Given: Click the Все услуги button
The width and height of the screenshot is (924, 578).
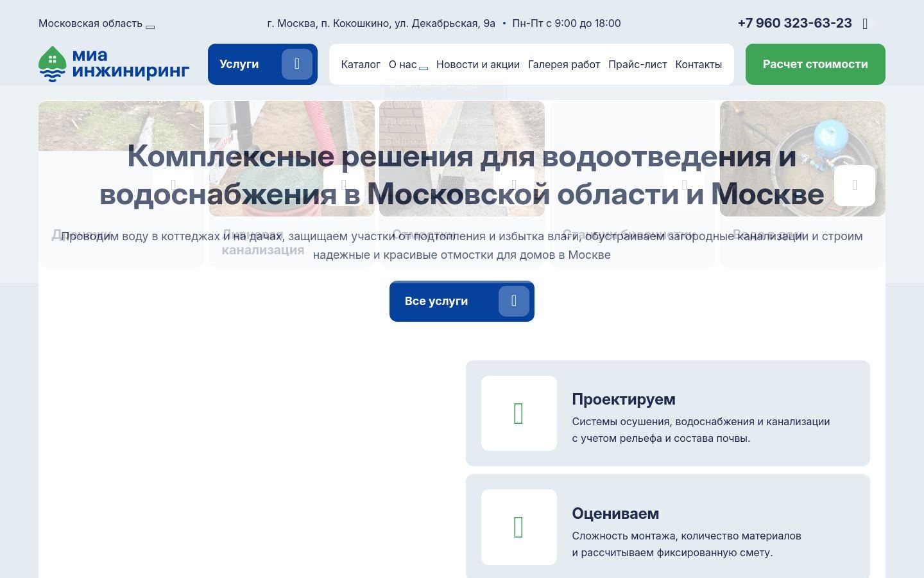Looking at the screenshot, I should (462, 301).
